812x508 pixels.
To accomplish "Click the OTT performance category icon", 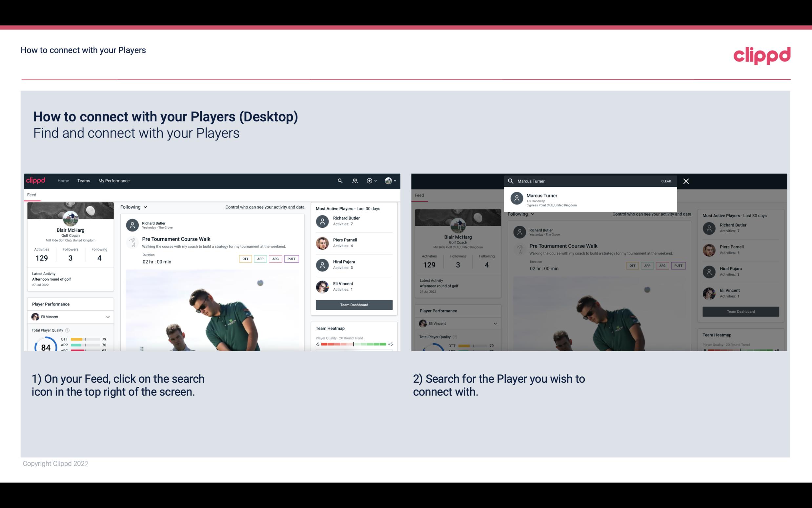I will pos(246,259).
